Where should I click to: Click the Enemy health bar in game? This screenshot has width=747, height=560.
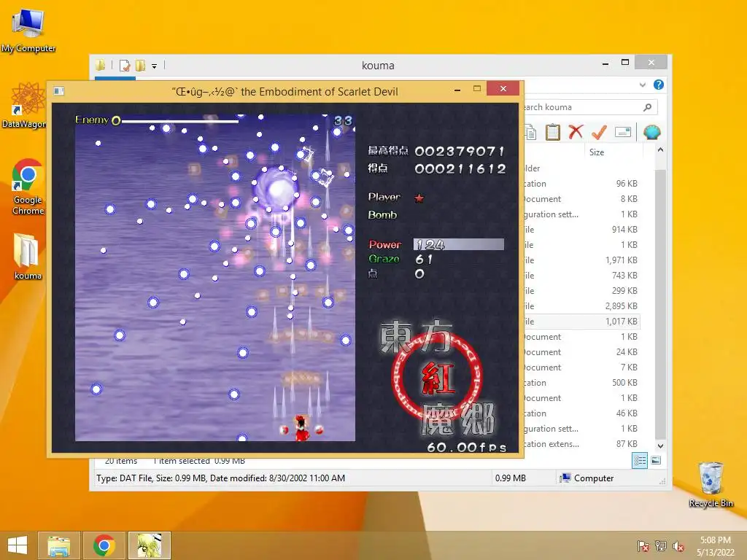click(180, 122)
